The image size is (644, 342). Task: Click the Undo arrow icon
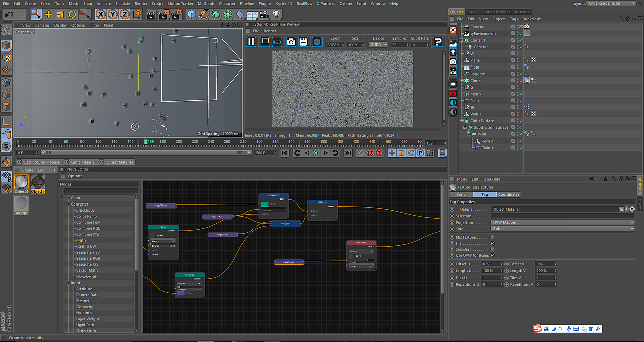[9, 14]
